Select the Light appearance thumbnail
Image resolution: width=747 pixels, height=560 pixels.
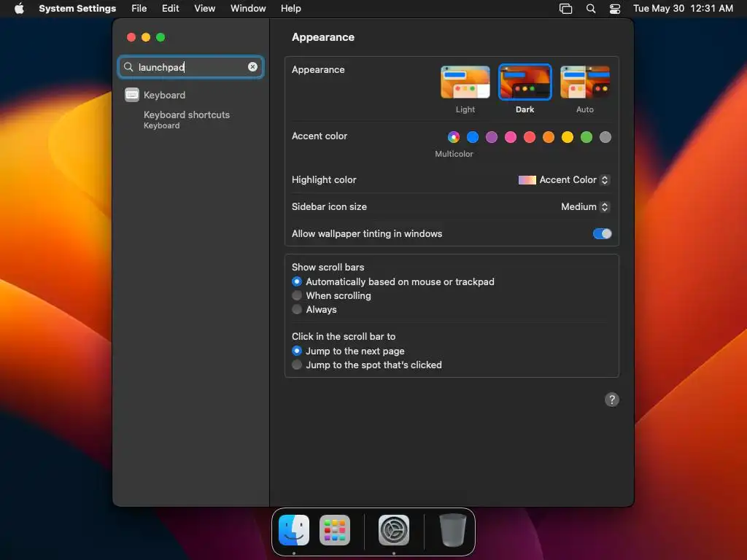point(465,82)
